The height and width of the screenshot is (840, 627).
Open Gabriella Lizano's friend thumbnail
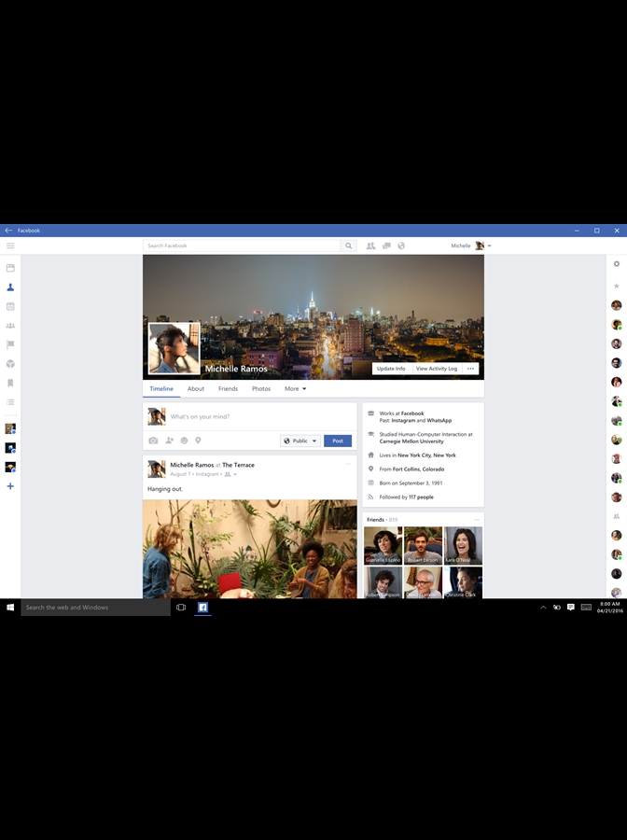383,545
